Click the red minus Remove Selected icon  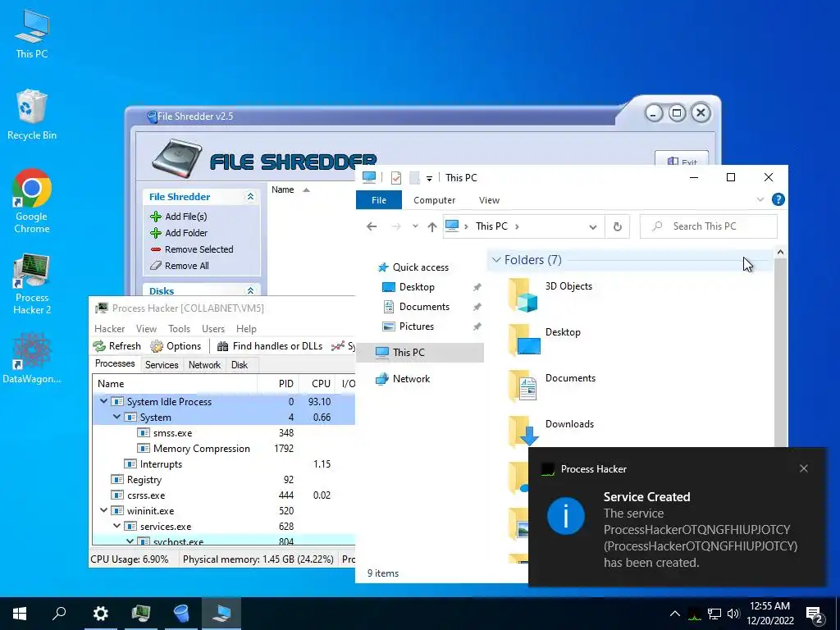(x=156, y=249)
